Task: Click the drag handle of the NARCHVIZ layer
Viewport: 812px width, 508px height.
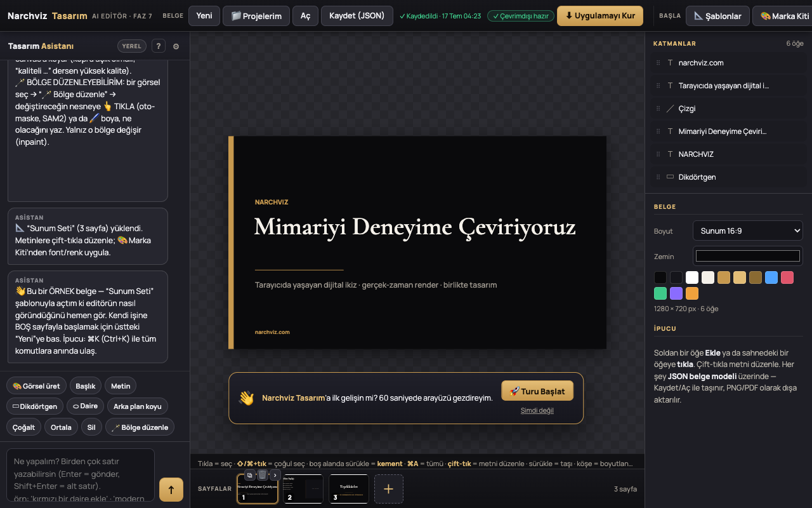Action: tap(658, 154)
